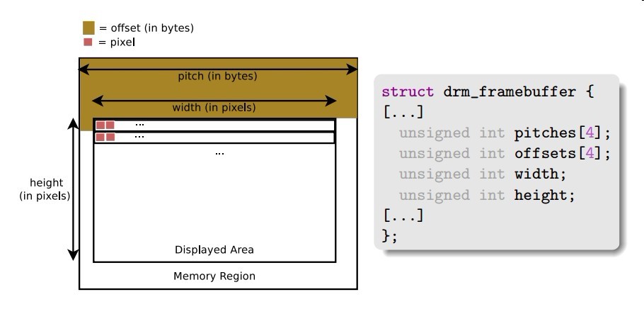Click the 'pitches[4];' code text

tap(563, 133)
